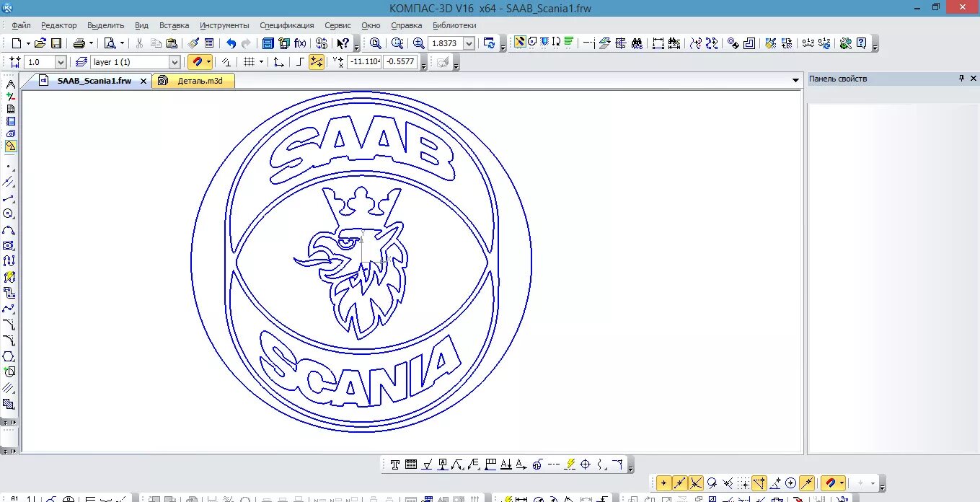Open the geometry panel with the shapes icon
Screen dimensions: 980x502
(x=10, y=146)
